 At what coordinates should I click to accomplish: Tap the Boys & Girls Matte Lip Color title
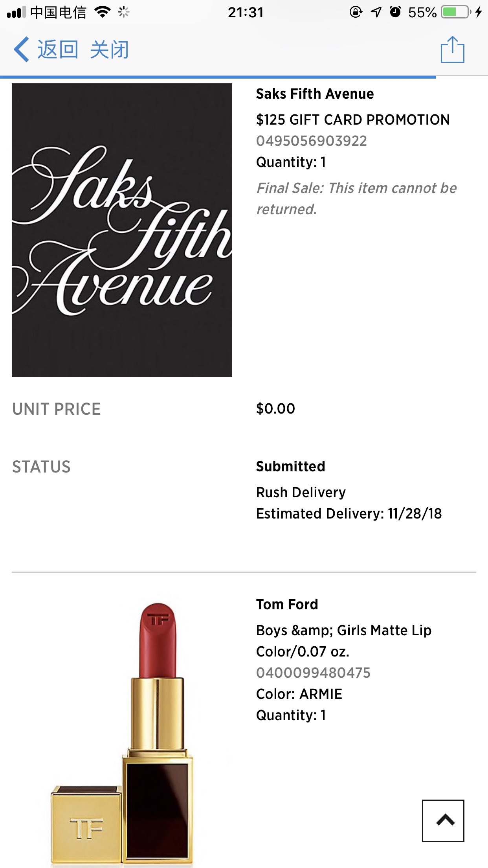pos(343,641)
